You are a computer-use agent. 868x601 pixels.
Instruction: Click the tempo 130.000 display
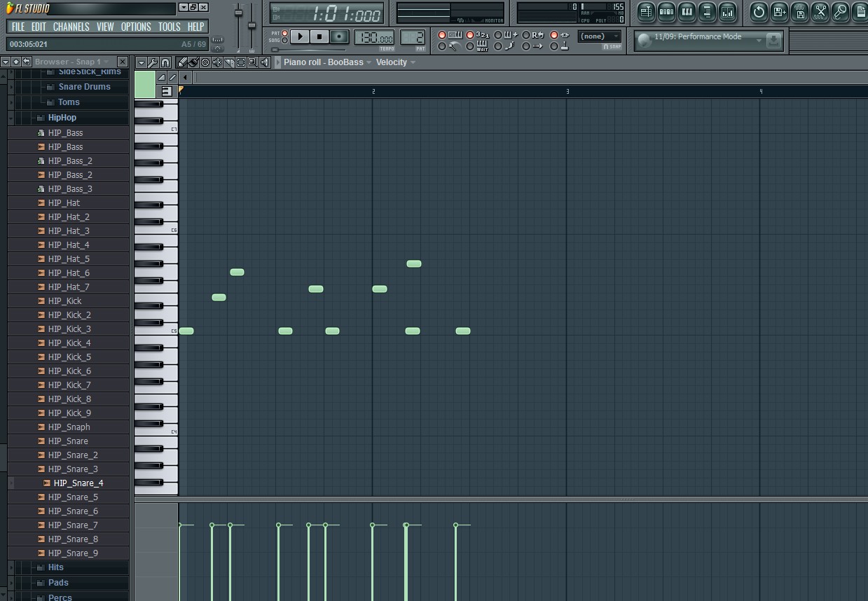point(374,37)
